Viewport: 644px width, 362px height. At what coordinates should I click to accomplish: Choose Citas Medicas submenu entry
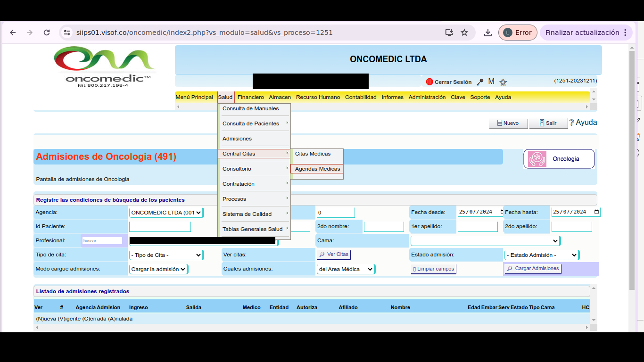pos(313,154)
